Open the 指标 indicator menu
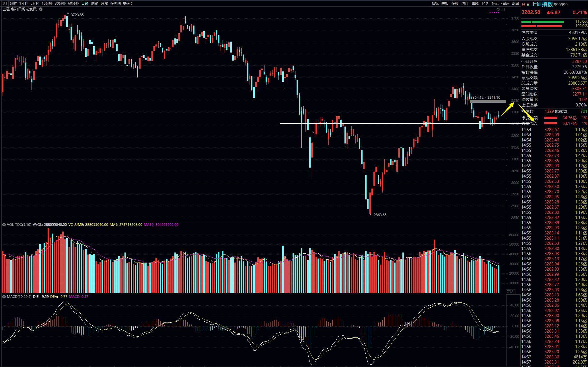Image resolution: width=588 pixels, height=367 pixels. coord(435,3)
